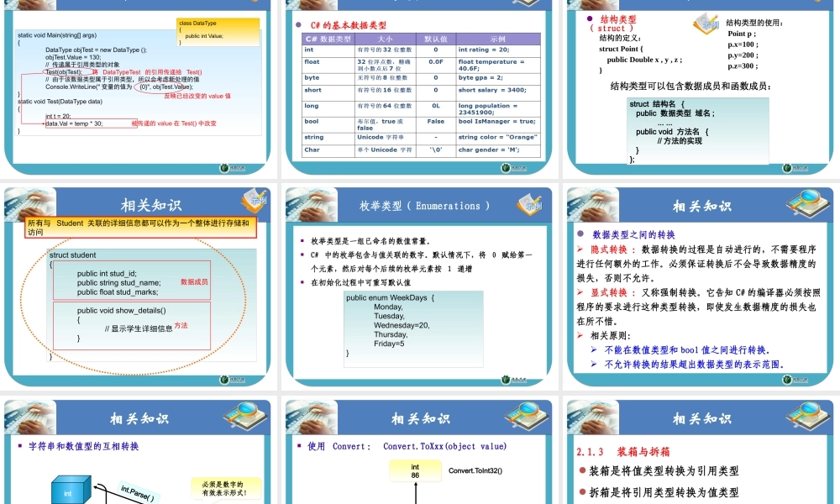The height and width of the screenshot is (504, 840).
Task: Click the keyboard photo on the 字符串和数值型 slide header
Action: (x=30, y=417)
